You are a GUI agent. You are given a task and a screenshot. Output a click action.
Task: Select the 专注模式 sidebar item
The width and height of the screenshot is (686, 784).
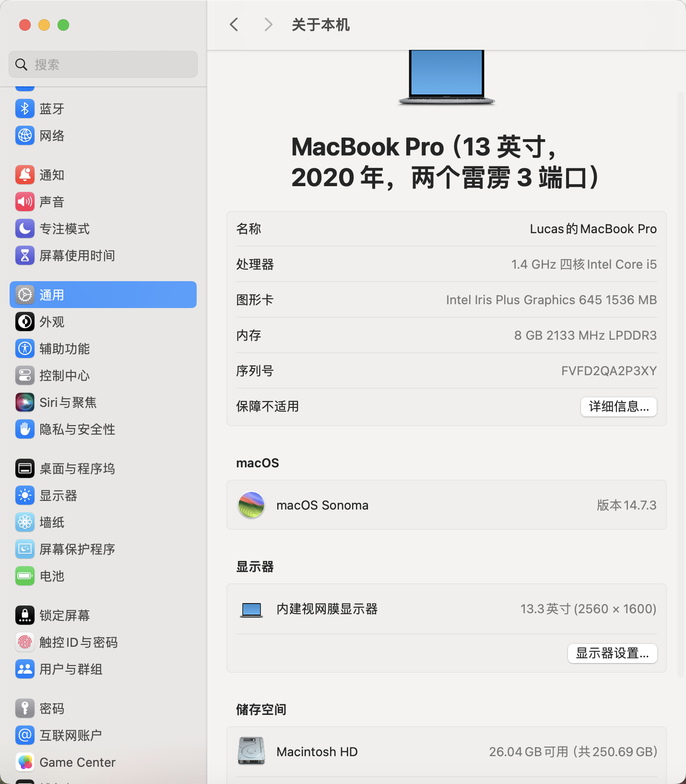[103, 228]
